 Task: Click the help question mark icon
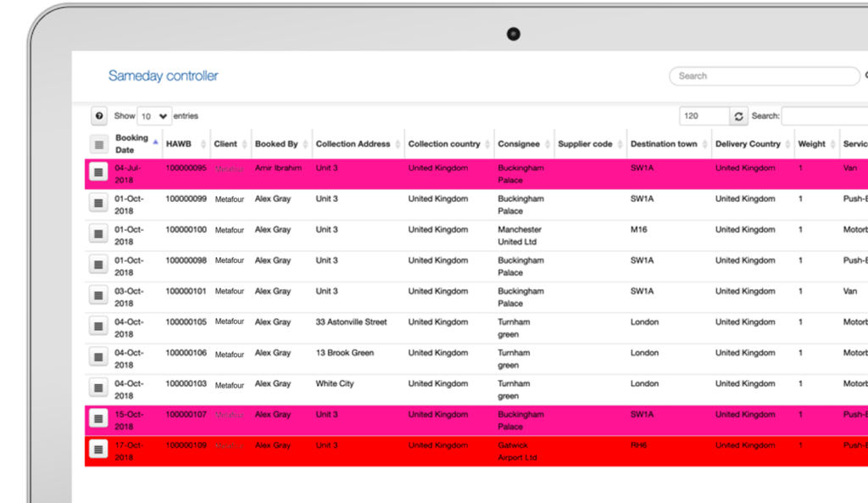point(99,115)
